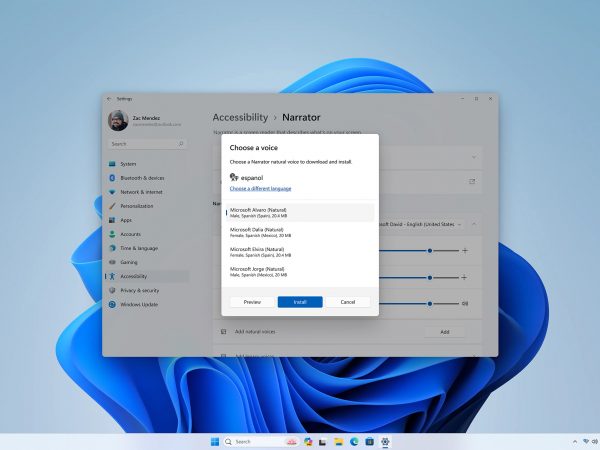Click the Settings gear icon in the taskbar

[385, 442]
